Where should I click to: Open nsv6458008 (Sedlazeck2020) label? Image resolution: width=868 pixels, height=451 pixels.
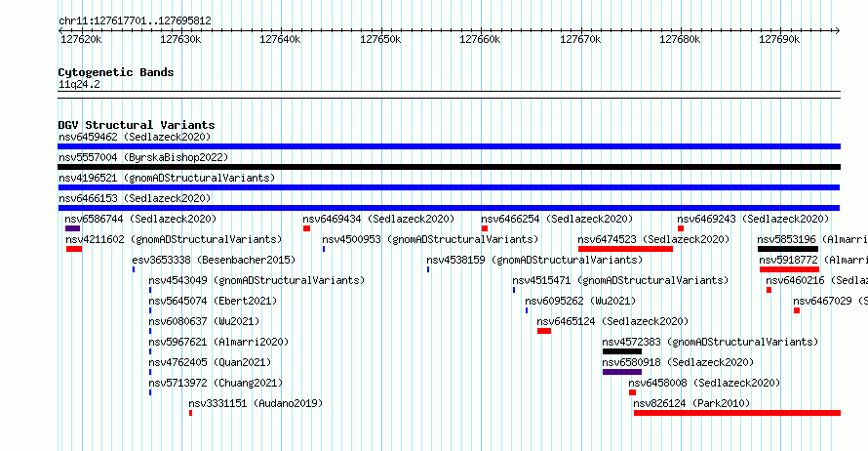click(x=704, y=383)
